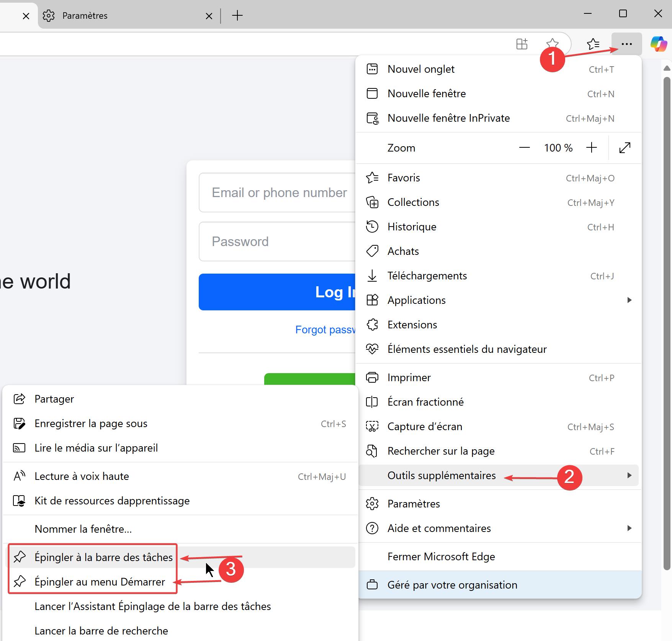The image size is (672, 641).
Task: Click the Rechercher sur la page icon
Action: [x=372, y=451]
